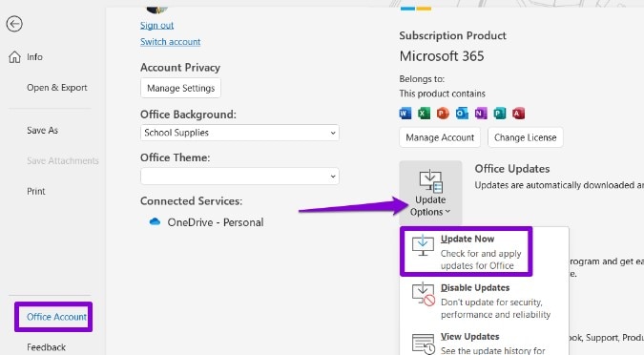Open the Feedback page
The image size is (644, 355).
point(46,347)
